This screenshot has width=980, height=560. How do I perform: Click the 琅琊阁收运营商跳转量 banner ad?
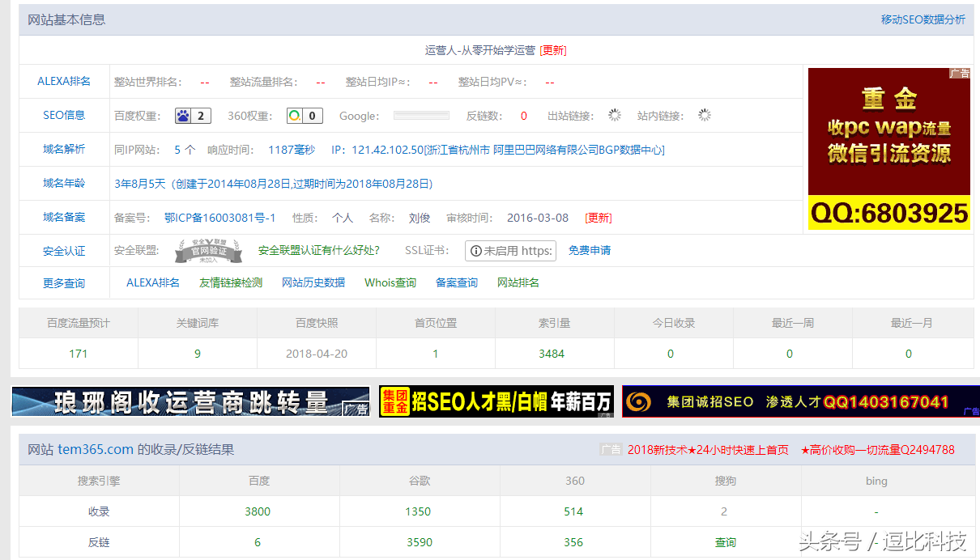click(191, 401)
